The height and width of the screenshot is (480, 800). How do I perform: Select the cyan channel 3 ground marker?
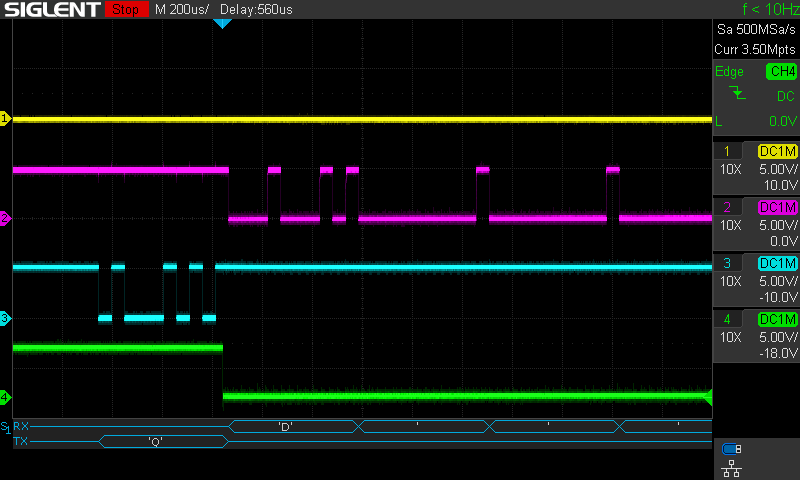tap(5, 318)
